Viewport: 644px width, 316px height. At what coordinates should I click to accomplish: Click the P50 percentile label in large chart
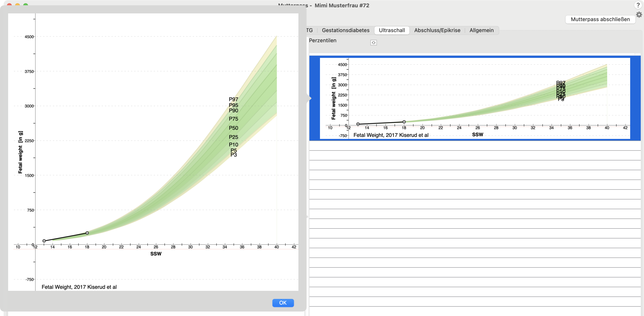233,128
